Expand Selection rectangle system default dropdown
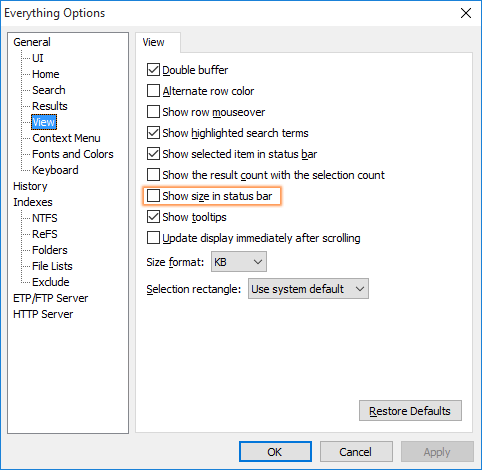 308,289
